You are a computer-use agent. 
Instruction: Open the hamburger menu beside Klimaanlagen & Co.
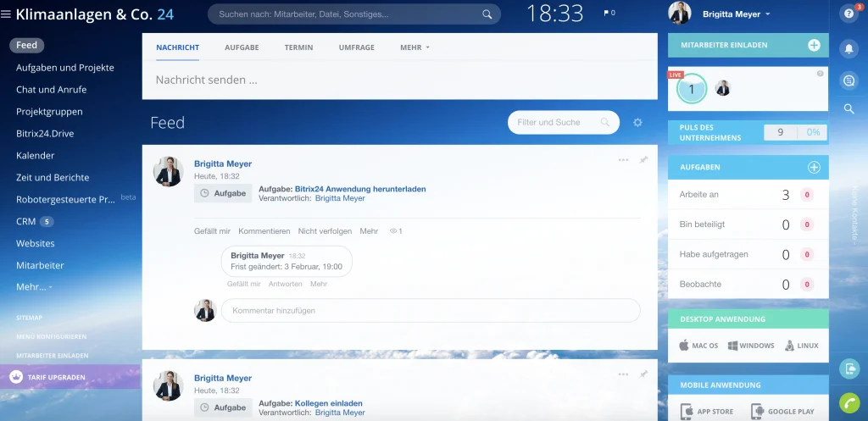click(x=6, y=14)
